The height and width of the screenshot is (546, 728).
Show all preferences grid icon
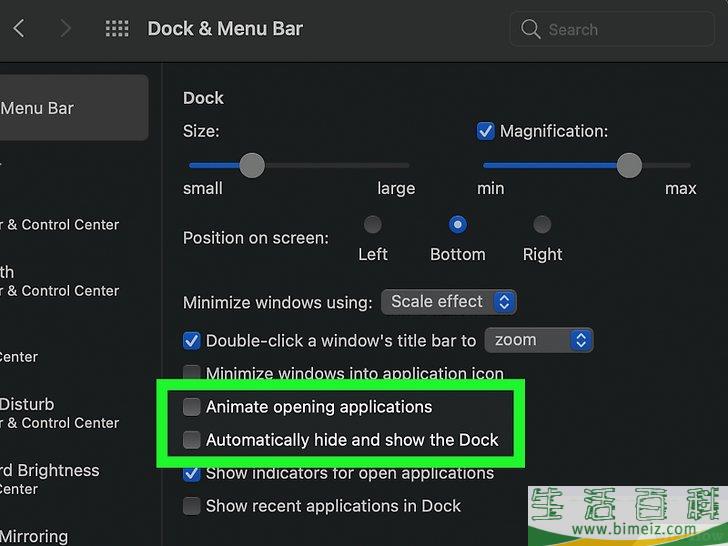tap(117, 29)
